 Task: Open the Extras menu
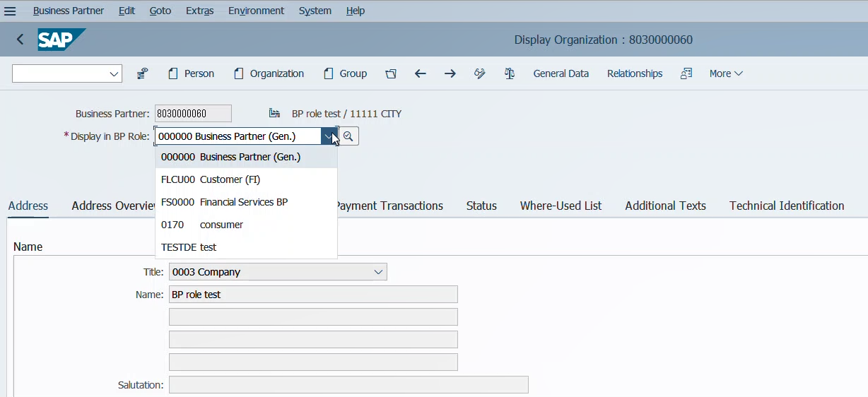[x=199, y=11]
